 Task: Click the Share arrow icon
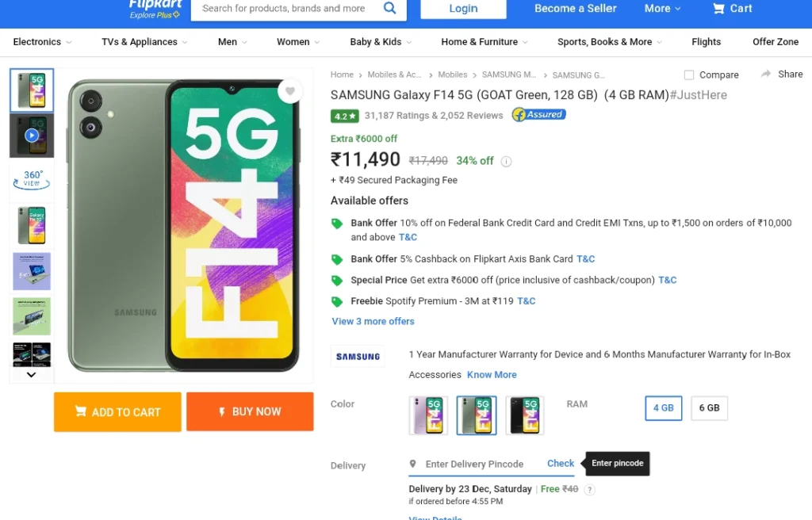pyautogui.click(x=766, y=74)
